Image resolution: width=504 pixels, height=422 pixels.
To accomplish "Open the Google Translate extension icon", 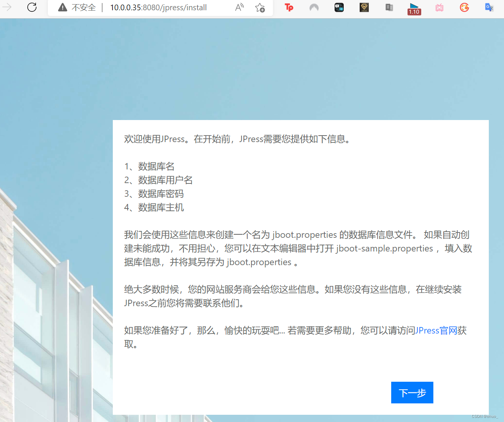I will click(x=489, y=7).
